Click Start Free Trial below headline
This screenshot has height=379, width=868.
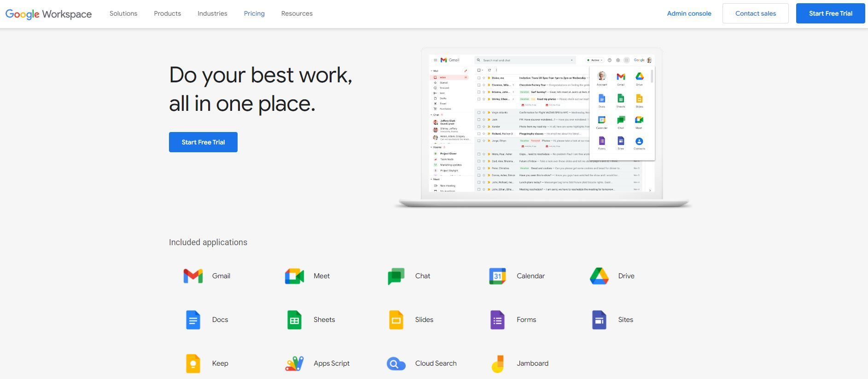pyautogui.click(x=203, y=142)
